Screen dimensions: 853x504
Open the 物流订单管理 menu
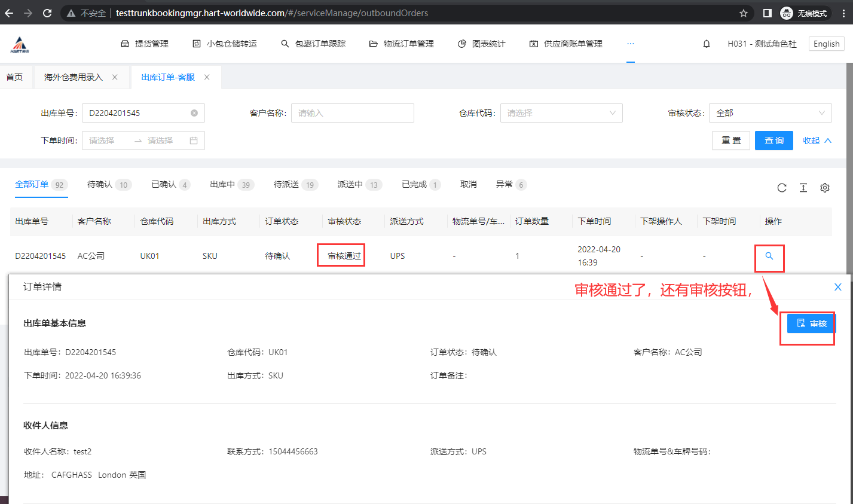tap(402, 44)
